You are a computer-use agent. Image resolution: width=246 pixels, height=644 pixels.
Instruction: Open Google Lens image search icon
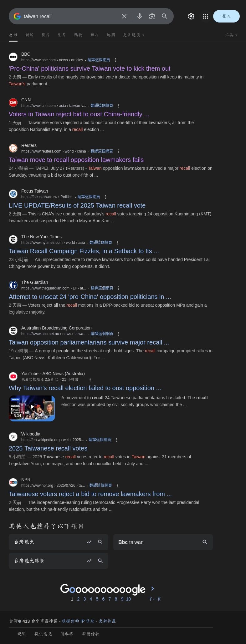click(x=152, y=16)
